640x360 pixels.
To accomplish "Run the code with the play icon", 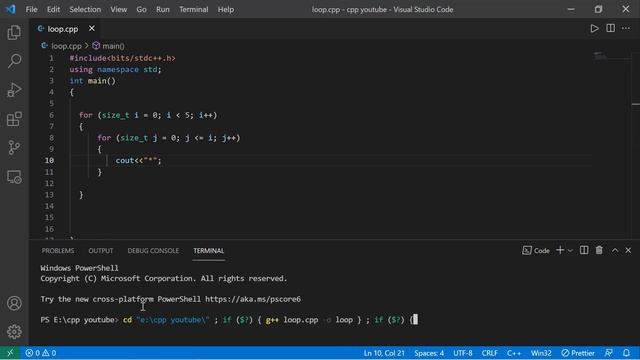I will (x=594, y=29).
